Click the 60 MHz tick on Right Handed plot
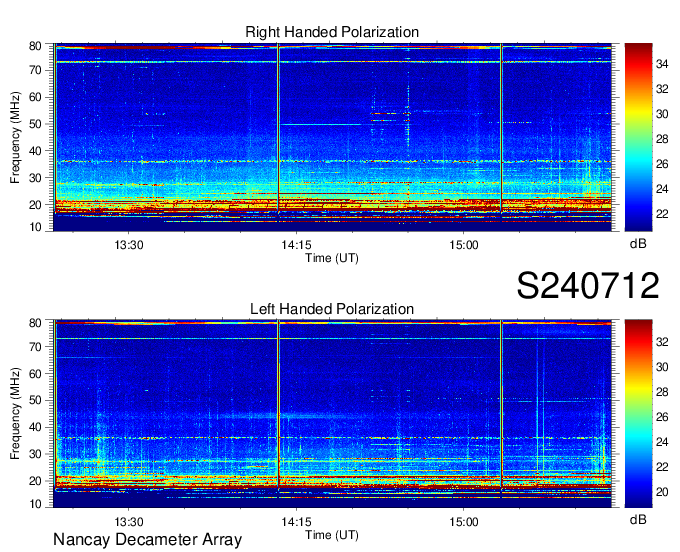This screenshot has width=680, height=552. [35, 97]
